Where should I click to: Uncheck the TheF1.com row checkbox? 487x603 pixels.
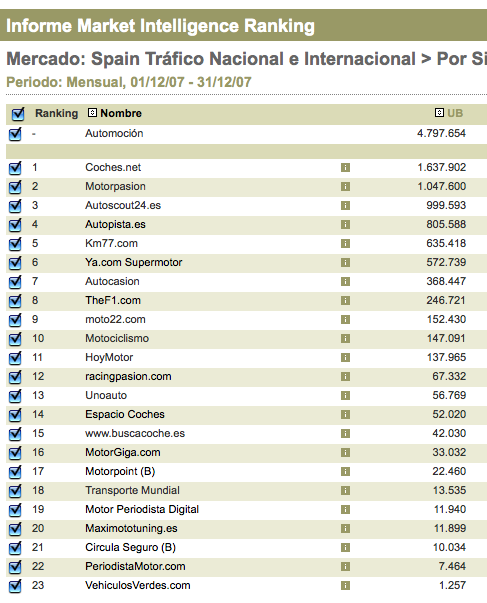click(x=15, y=301)
